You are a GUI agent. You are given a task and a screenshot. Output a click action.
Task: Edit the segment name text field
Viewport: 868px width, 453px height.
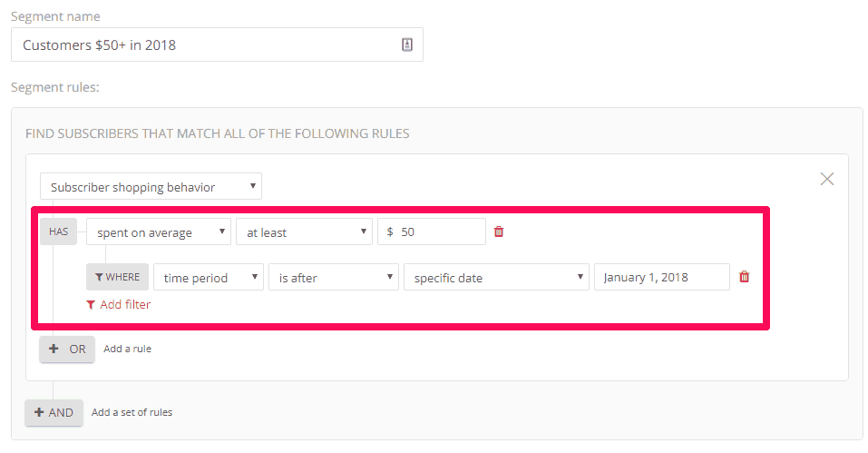click(217, 44)
